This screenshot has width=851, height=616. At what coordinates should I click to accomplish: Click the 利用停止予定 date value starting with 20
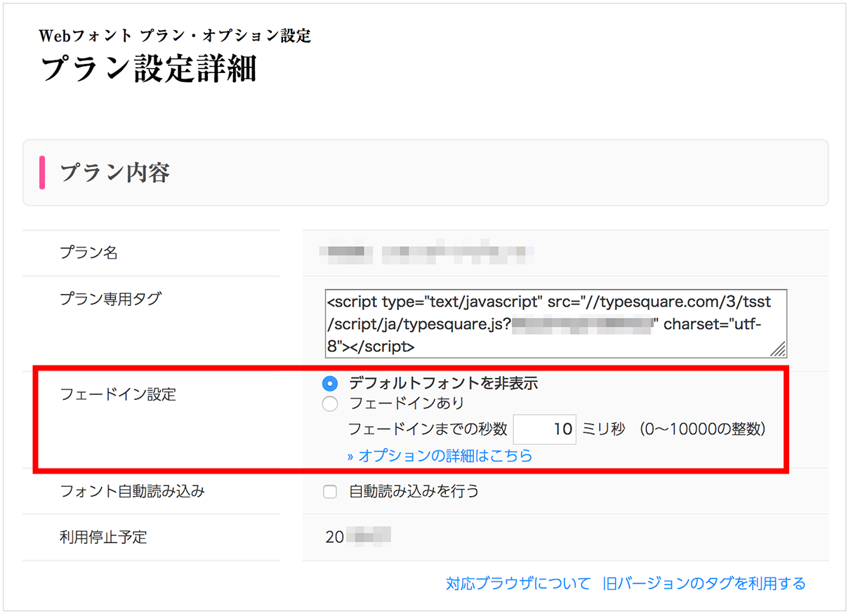[358, 538]
